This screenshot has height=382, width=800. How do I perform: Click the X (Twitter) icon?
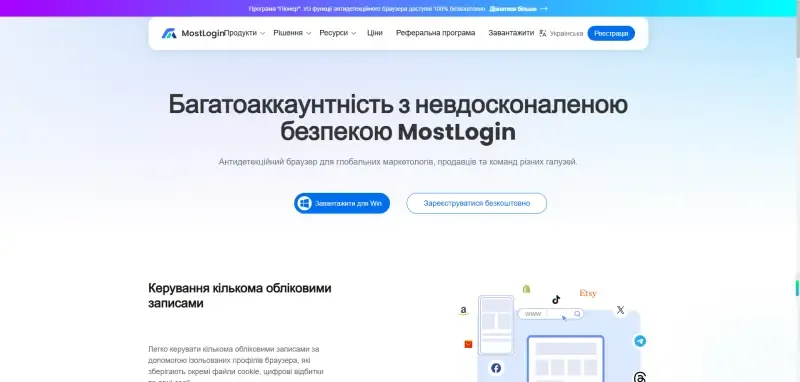click(620, 310)
